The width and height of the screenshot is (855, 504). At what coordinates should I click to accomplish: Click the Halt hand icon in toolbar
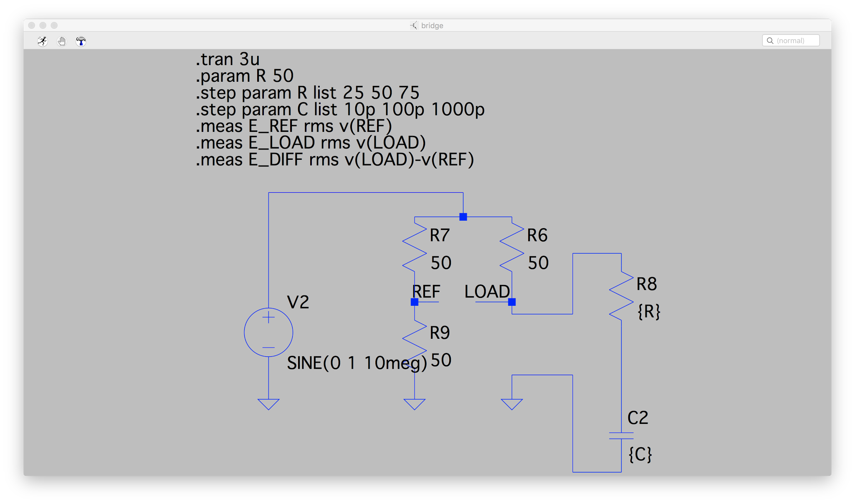click(62, 41)
